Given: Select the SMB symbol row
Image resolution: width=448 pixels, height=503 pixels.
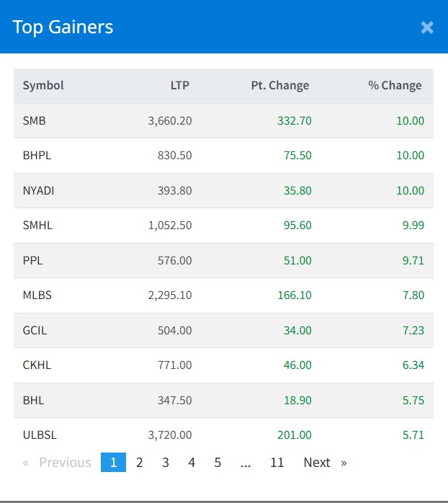Looking at the screenshot, I should point(34,121).
